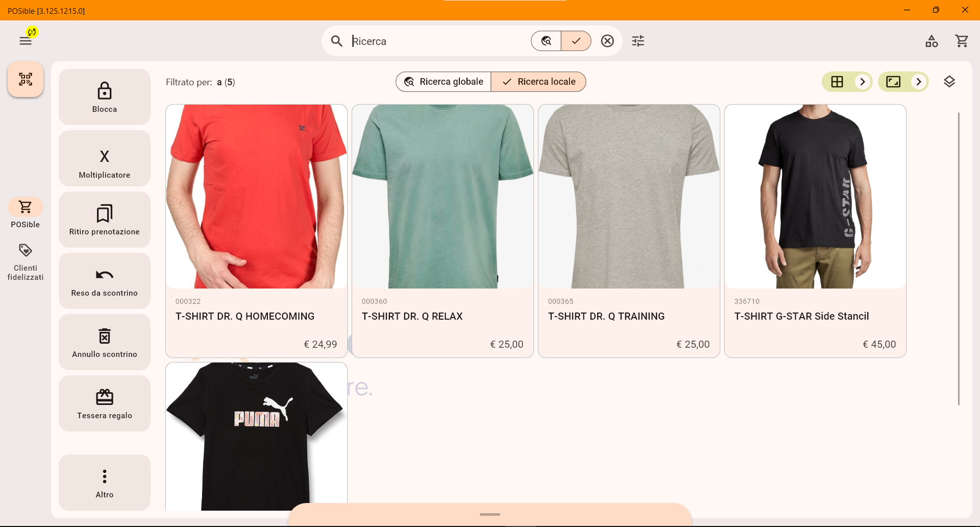Click the T-SHIRT DR. Q TRAINING title

[606, 316]
